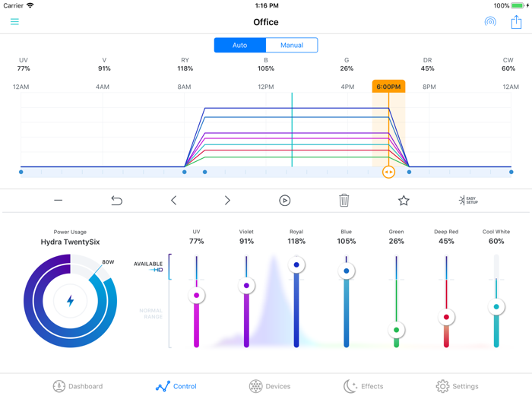Go to next time point
532x399 pixels.
tap(227, 201)
